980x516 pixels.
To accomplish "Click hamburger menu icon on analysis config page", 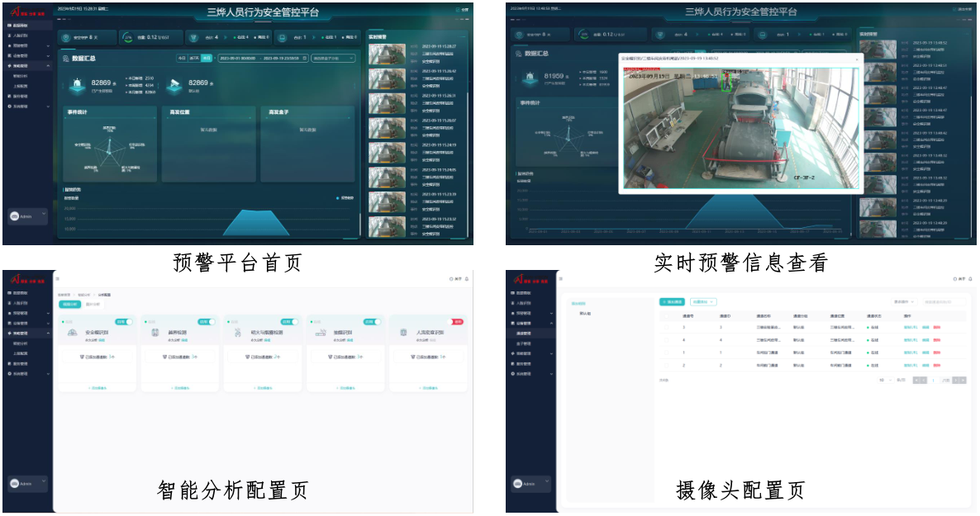I will coord(58,279).
